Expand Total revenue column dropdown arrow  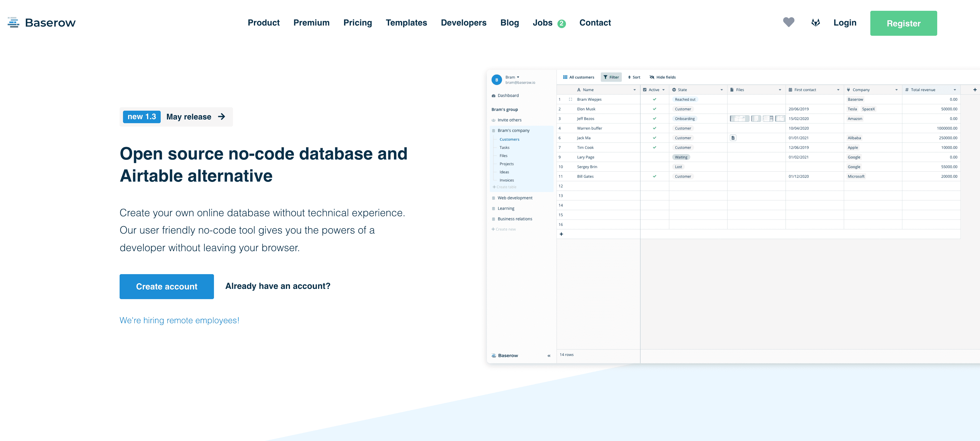(x=954, y=90)
